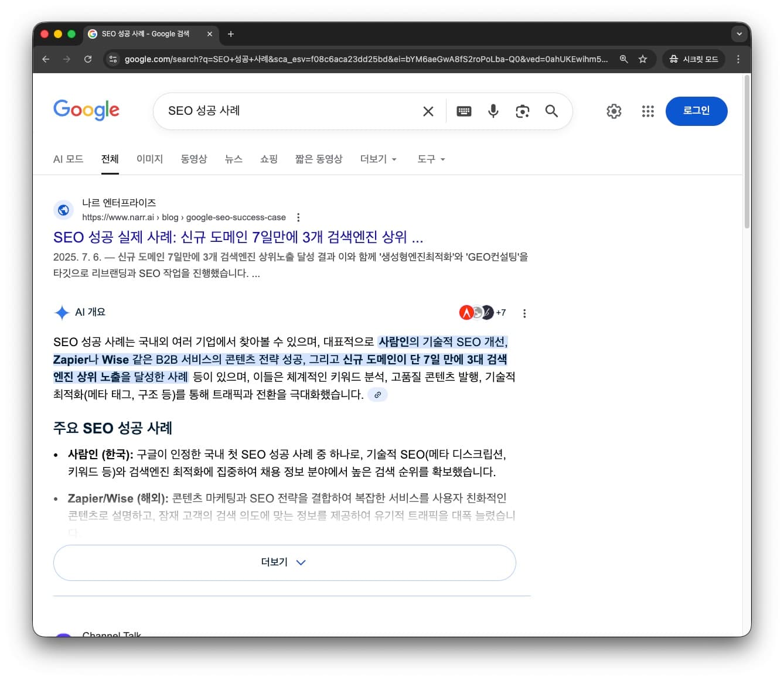Expand the tab search dropdown arrow
784x680 pixels.
(739, 34)
